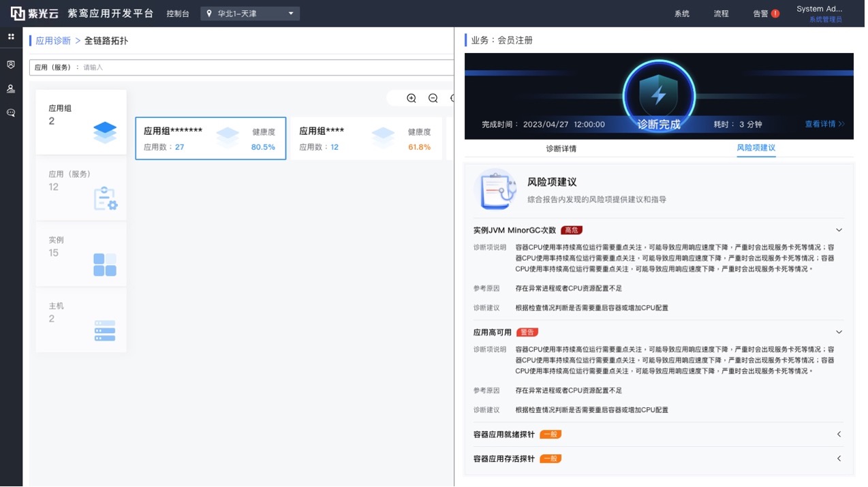Viewport: 868px width, 487px height.
Task: Click the location pin icon in region selector
Action: [x=210, y=14]
